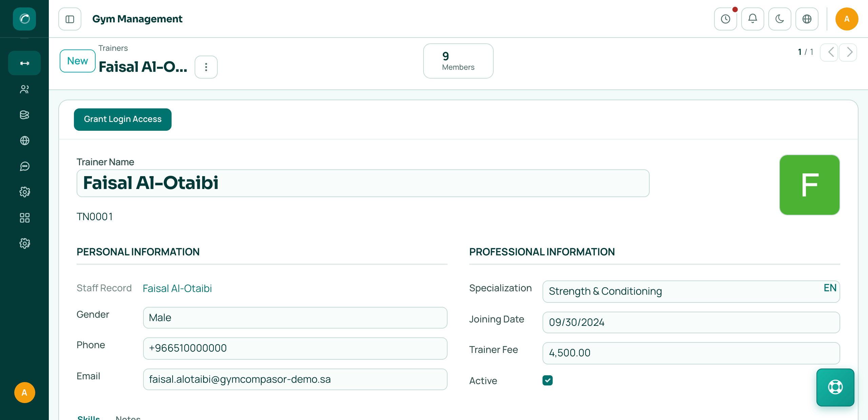Screen dimensions: 868x420
Task: Click the first gear sidebar icon
Action: click(x=24, y=192)
